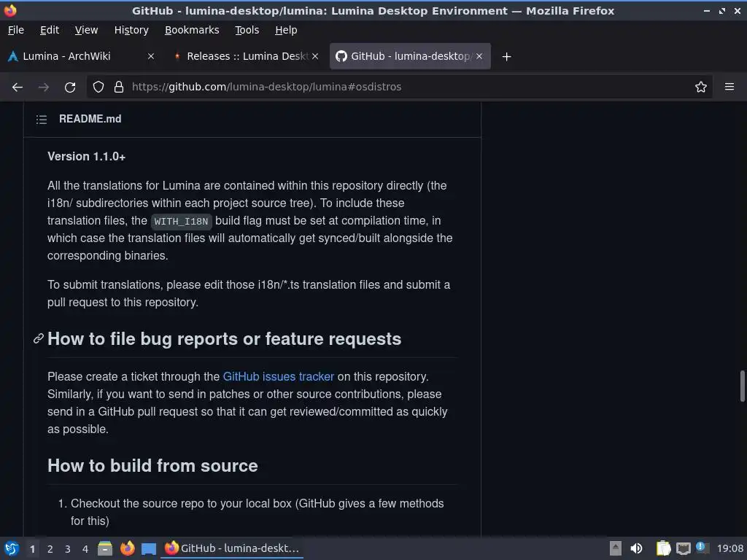Open the network monitor tray icon
747x560 pixels.
tap(683, 548)
